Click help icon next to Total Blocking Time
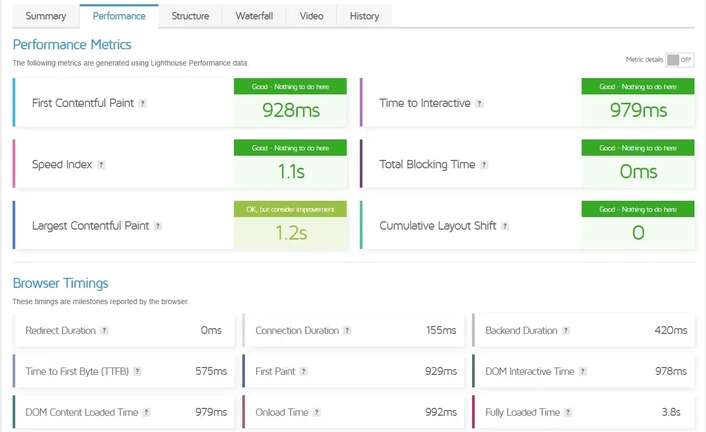 click(x=484, y=165)
